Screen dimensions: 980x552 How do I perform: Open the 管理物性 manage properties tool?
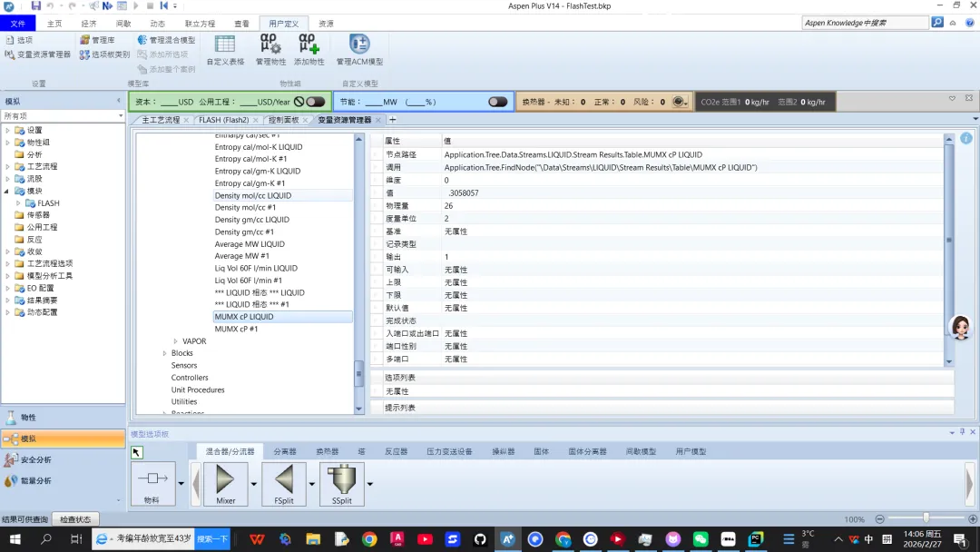[x=270, y=50]
